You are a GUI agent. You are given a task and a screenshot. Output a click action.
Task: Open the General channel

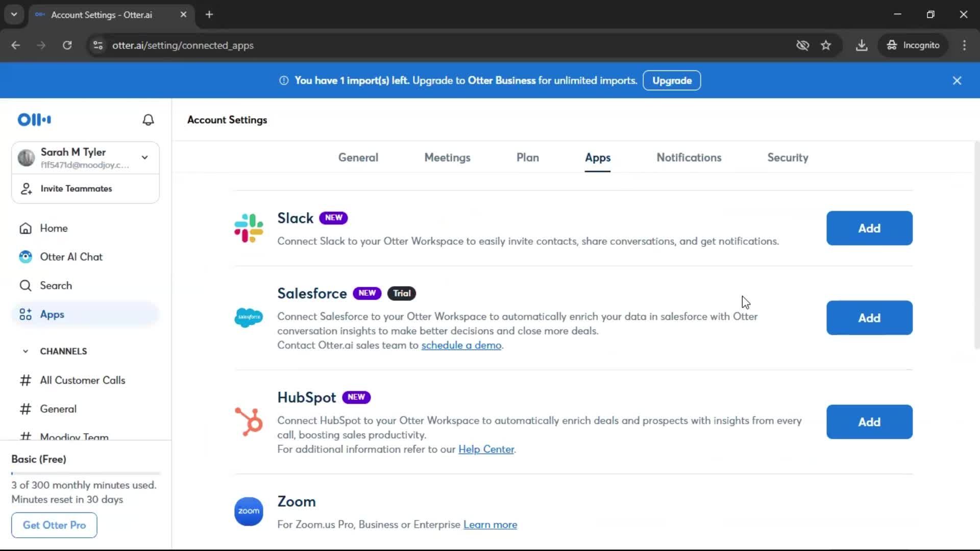pos(86,409)
